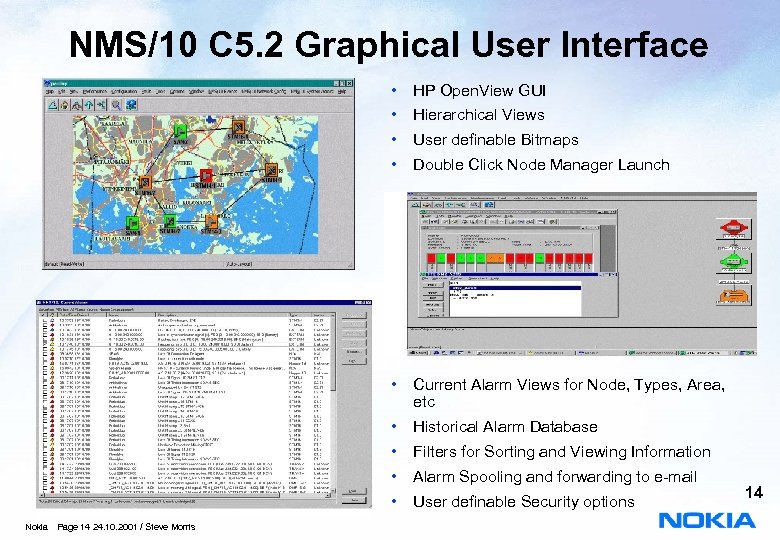Select the highlighted blue row in the list box

(515, 287)
